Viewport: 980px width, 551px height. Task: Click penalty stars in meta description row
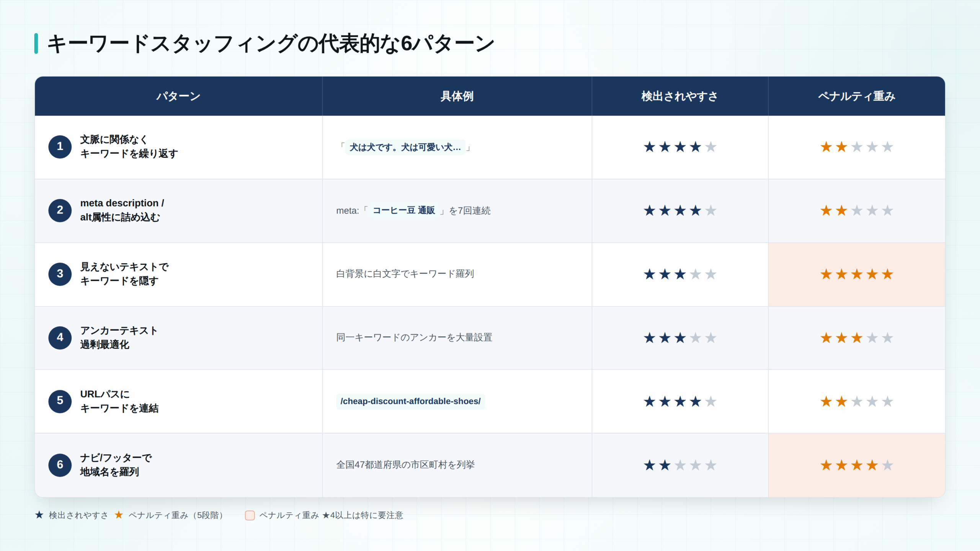tap(856, 210)
